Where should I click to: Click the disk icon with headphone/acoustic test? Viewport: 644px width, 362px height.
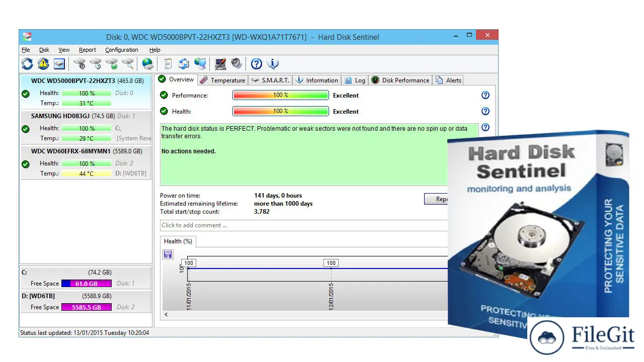79,64
